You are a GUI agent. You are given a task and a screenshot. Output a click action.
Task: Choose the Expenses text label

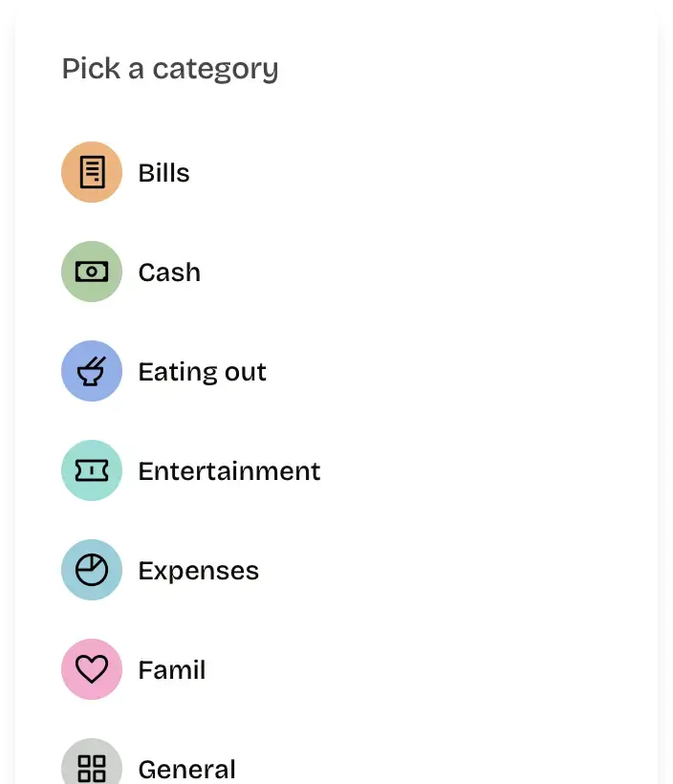[199, 571]
